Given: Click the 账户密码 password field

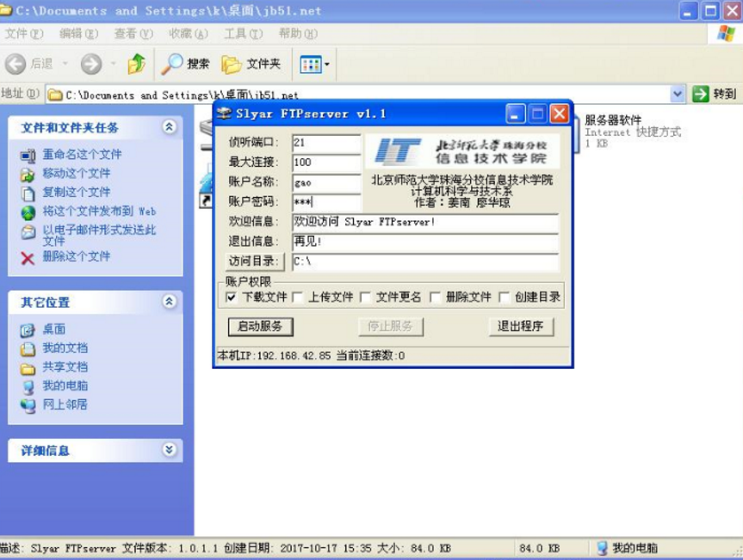Looking at the screenshot, I should tap(326, 203).
